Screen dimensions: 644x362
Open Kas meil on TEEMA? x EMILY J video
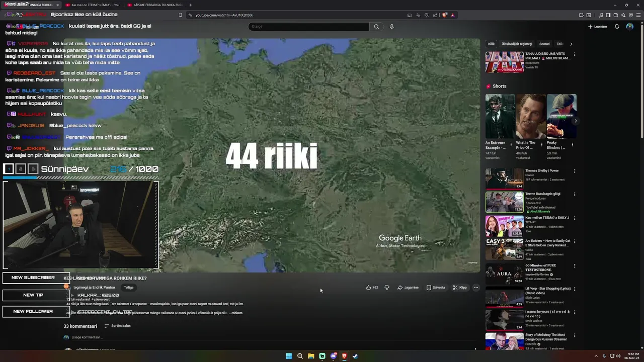point(504,226)
